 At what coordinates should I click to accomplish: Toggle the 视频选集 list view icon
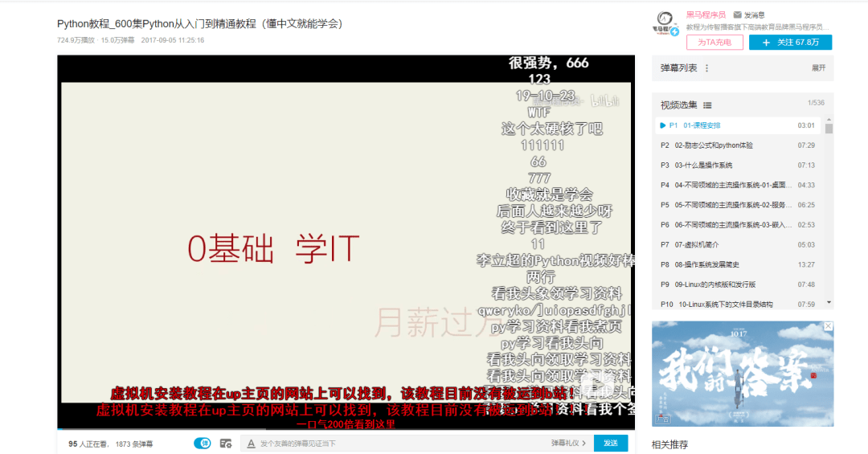pos(707,105)
